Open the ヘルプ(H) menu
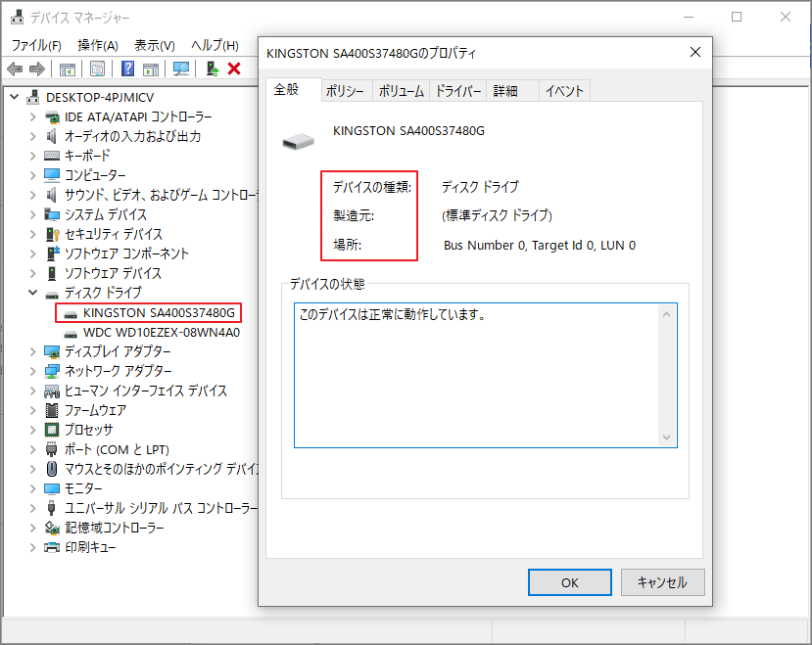 (x=215, y=46)
